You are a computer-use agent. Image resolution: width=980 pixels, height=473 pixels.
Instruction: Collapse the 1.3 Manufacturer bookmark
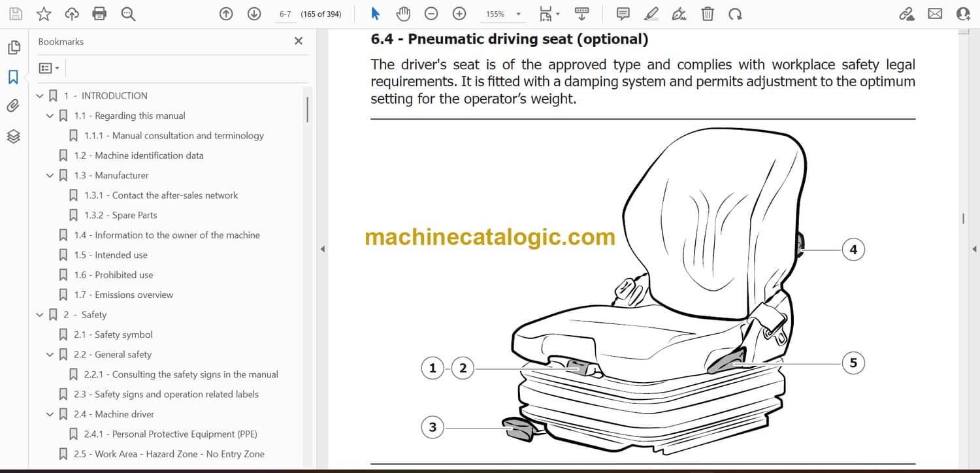point(50,176)
